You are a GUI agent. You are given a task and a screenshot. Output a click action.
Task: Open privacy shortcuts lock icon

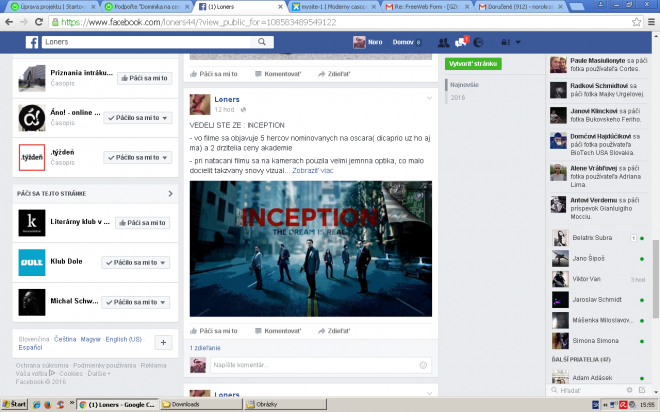[x=506, y=42]
